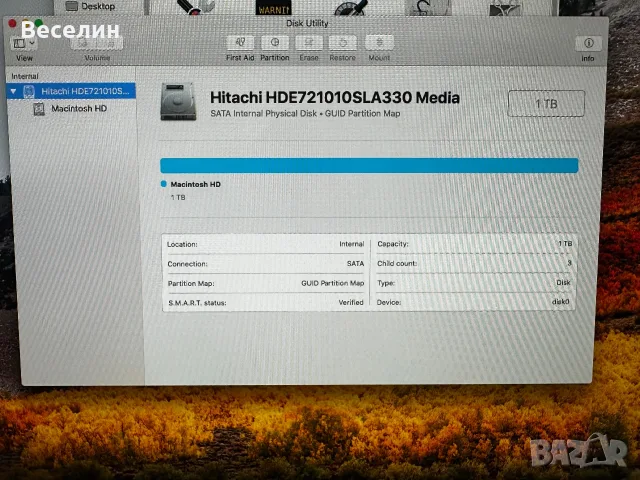The image size is (640, 480).
Task: Select Hitachi HDE721010S... in the sidebar
Action: point(71,91)
